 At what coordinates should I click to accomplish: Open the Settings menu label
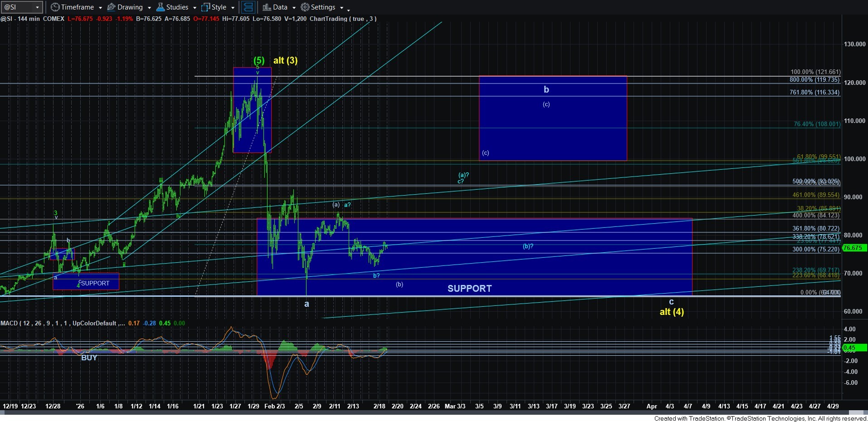click(x=323, y=7)
